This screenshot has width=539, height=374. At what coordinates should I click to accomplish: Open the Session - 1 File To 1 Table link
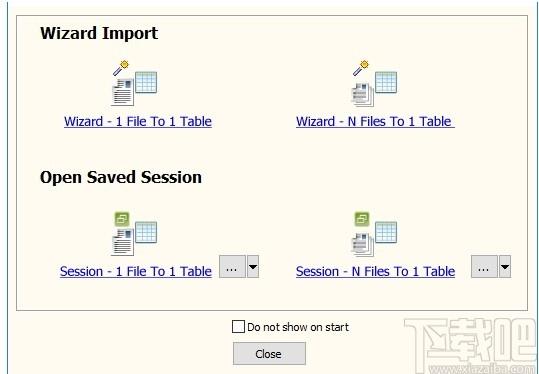[x=136, y=271]
